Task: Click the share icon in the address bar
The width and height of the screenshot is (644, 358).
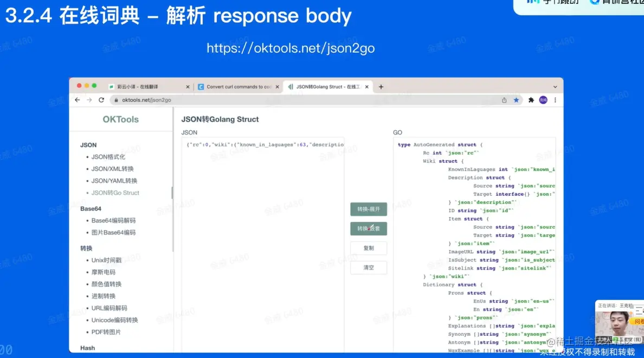Action: coord(504,100)
